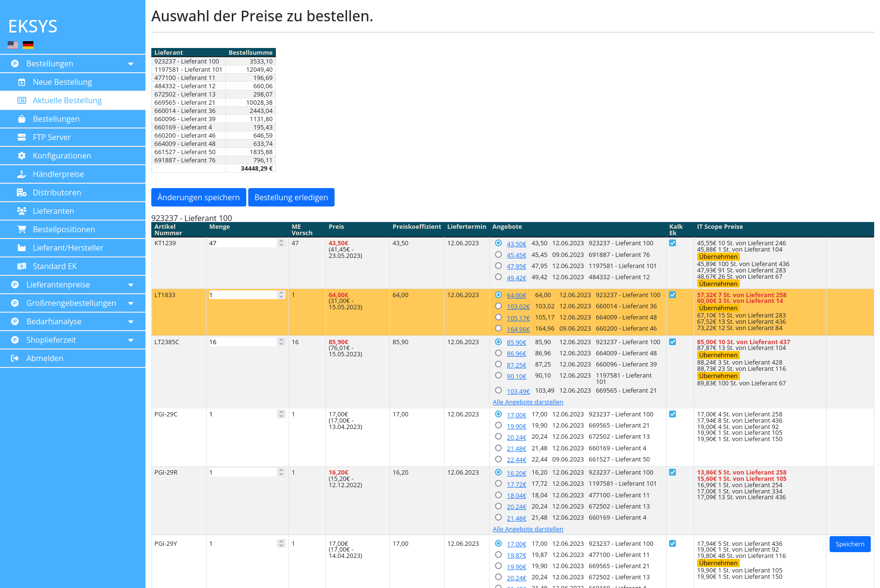Click the Änderungen speichern button

coord(198,197)
